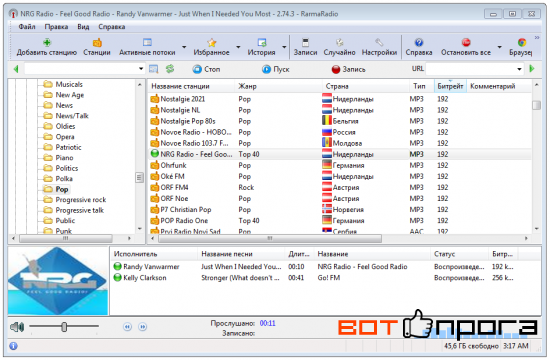Mute using the speaker icon
This screenshot has width=550, height=360.
(16, 327)
